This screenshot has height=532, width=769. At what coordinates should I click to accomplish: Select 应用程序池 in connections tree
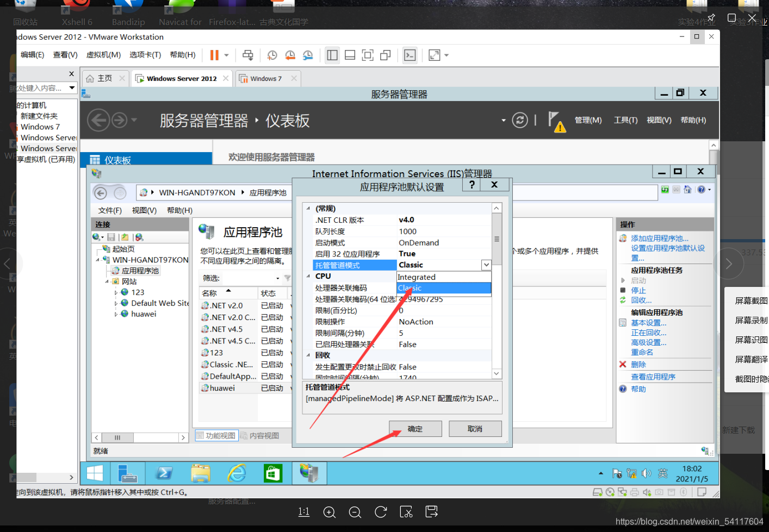[x=140, y=271]
